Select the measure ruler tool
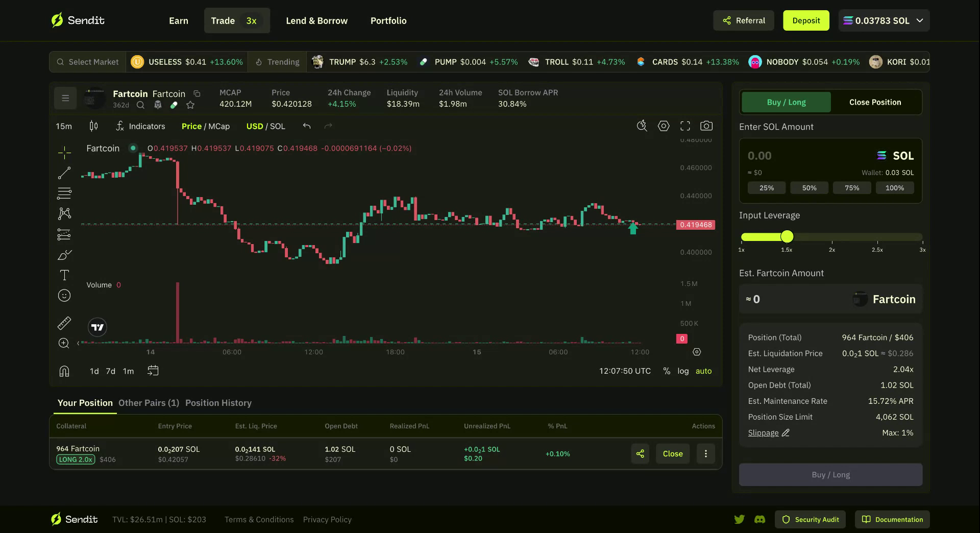This screenshot has width=980, height=533. (64, 323)
